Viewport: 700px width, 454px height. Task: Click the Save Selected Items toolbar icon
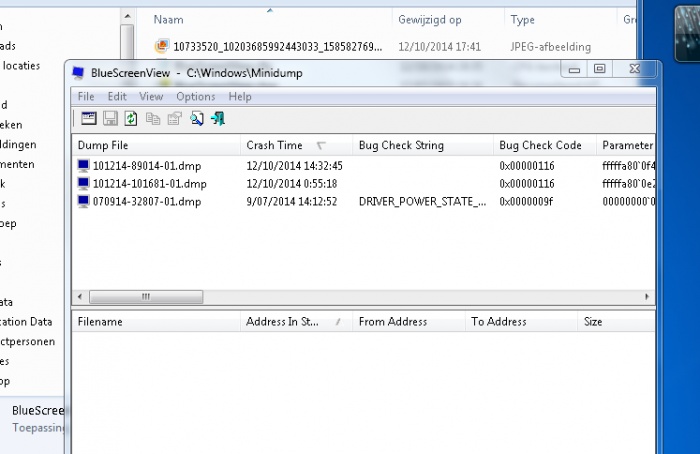click(x=110, y=119)
